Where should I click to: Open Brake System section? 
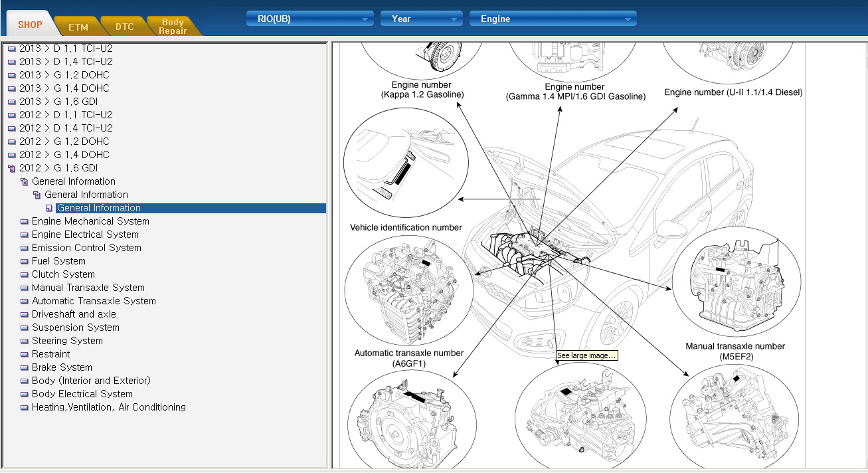point(62,367)
